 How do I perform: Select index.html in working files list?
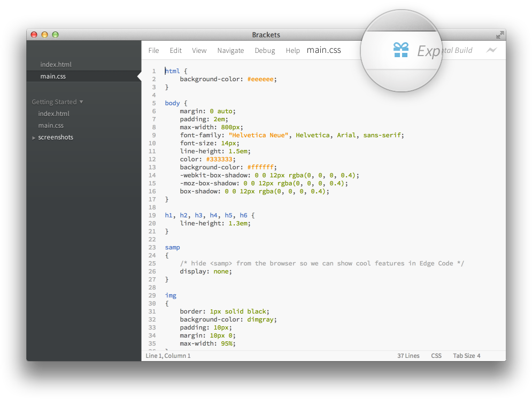tap(56, 65)
